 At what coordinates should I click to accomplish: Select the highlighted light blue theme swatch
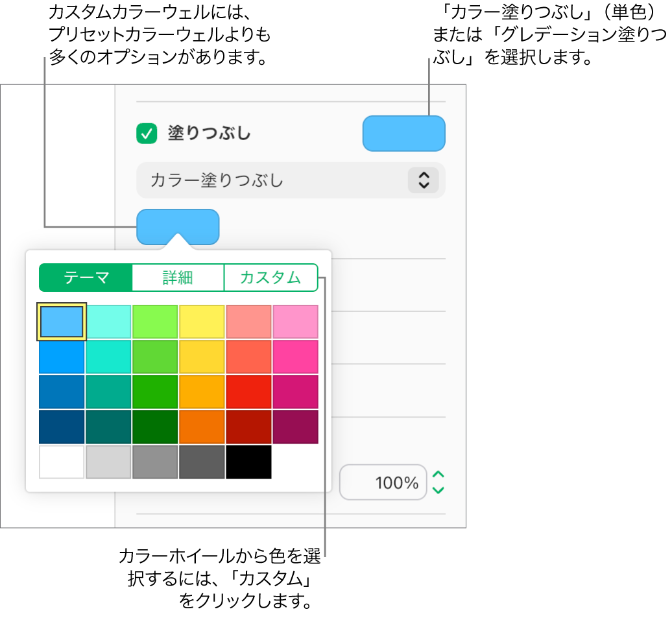[x=62, y=321]
